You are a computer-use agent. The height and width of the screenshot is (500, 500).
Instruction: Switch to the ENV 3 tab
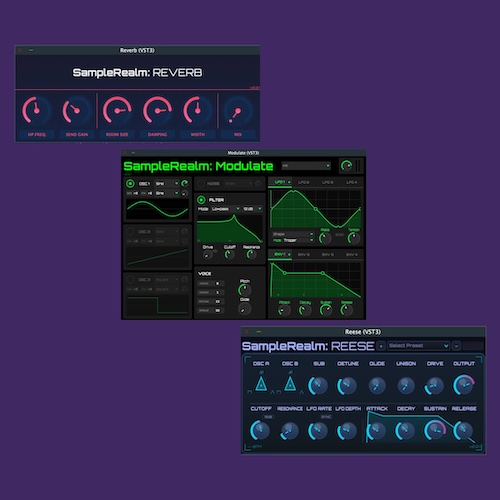pyautogui.click(x=328, y=254)
